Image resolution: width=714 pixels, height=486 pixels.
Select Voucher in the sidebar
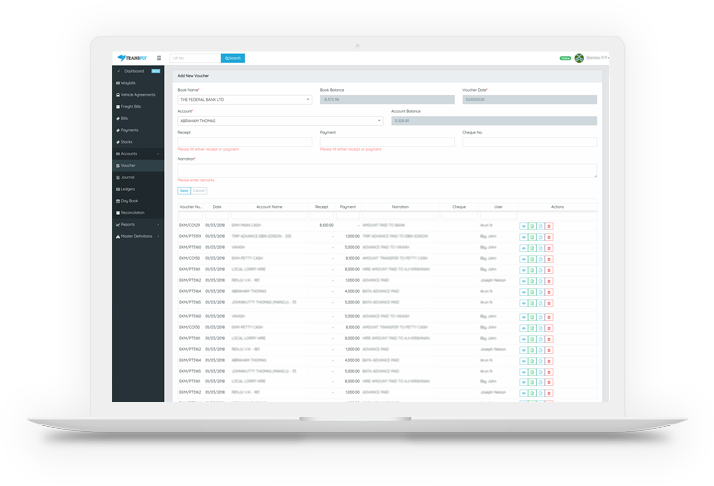coord(138,165)
